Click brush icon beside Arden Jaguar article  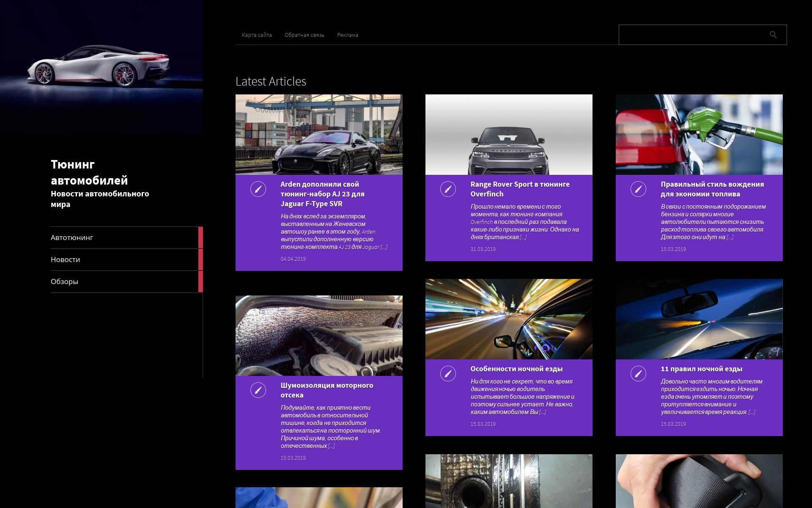click(258, 189)
